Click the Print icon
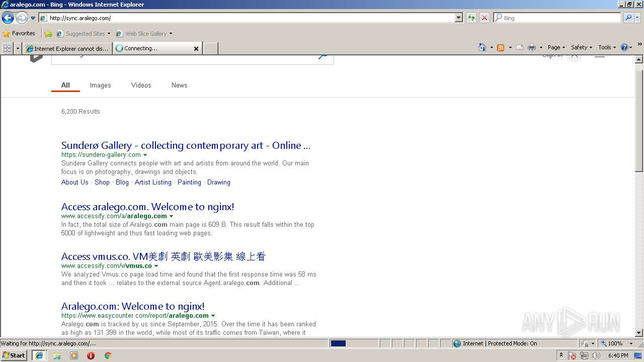Viewport: 644px width, 362px height. [532, 47]
